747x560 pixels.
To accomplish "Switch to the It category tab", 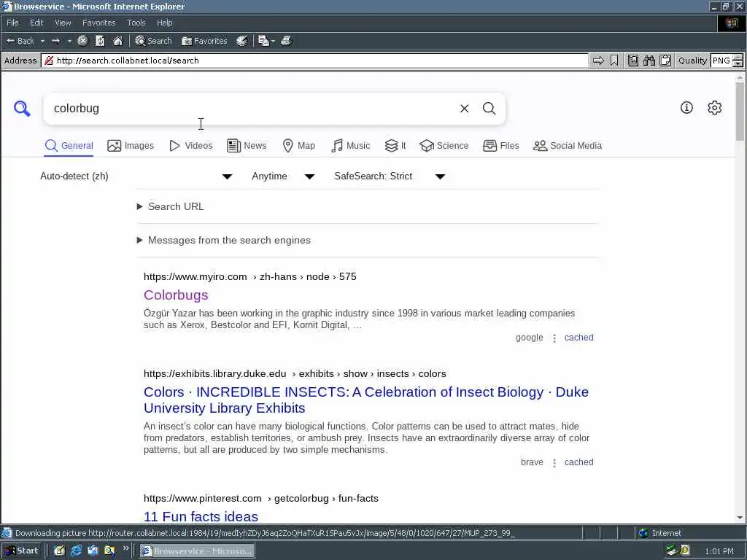I will 395,146.
